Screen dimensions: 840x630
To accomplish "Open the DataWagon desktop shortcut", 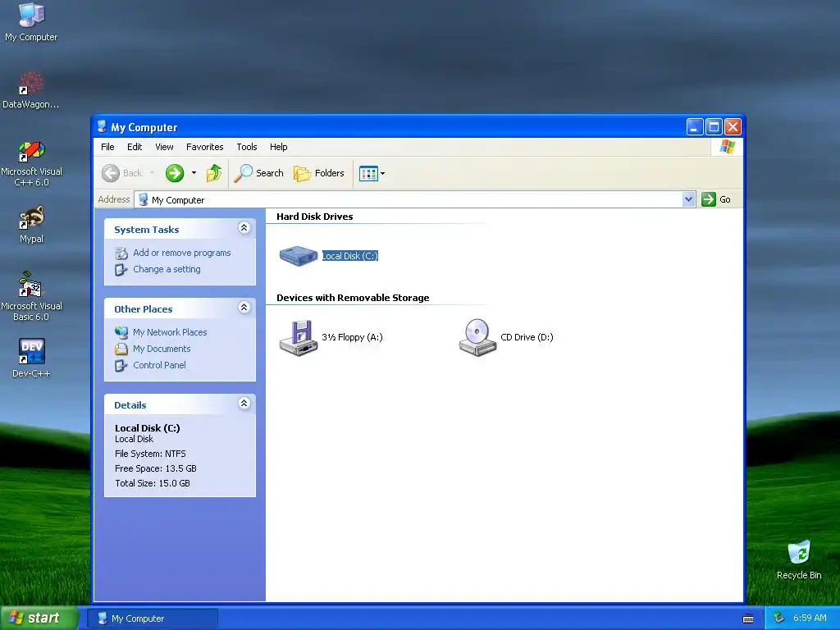I will click(31, 90).
